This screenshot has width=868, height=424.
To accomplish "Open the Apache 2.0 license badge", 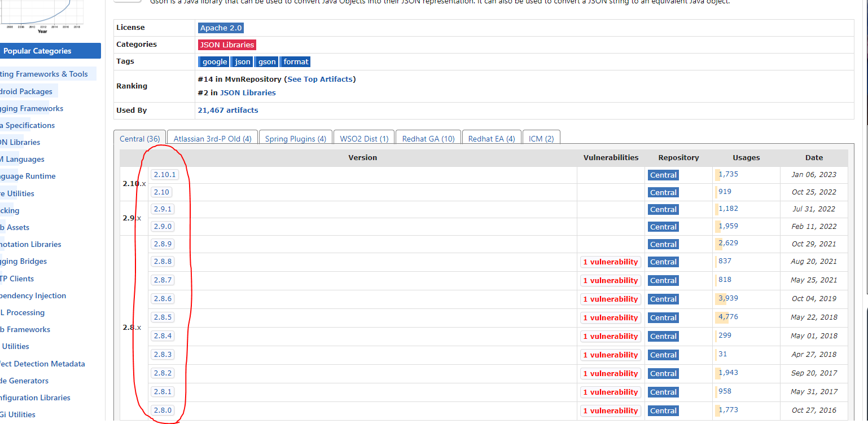I will (221, 28).
